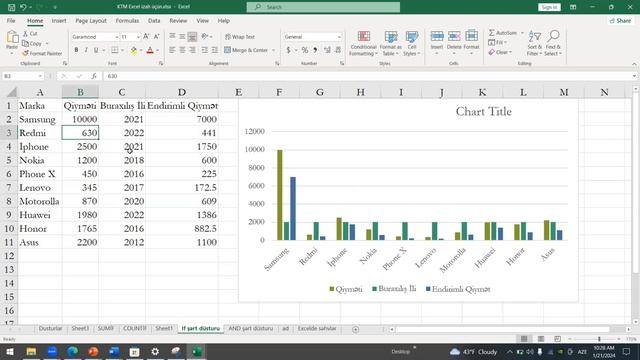Apply Middle Align to cells
This screenshot has height=360, width=640.
[182, 37]
